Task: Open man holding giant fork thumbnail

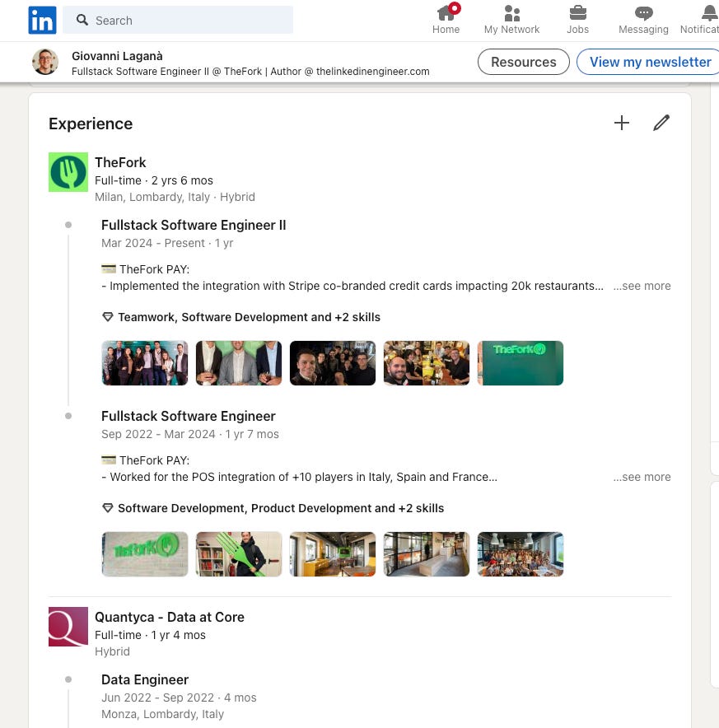Action: [x=239, y=554]
